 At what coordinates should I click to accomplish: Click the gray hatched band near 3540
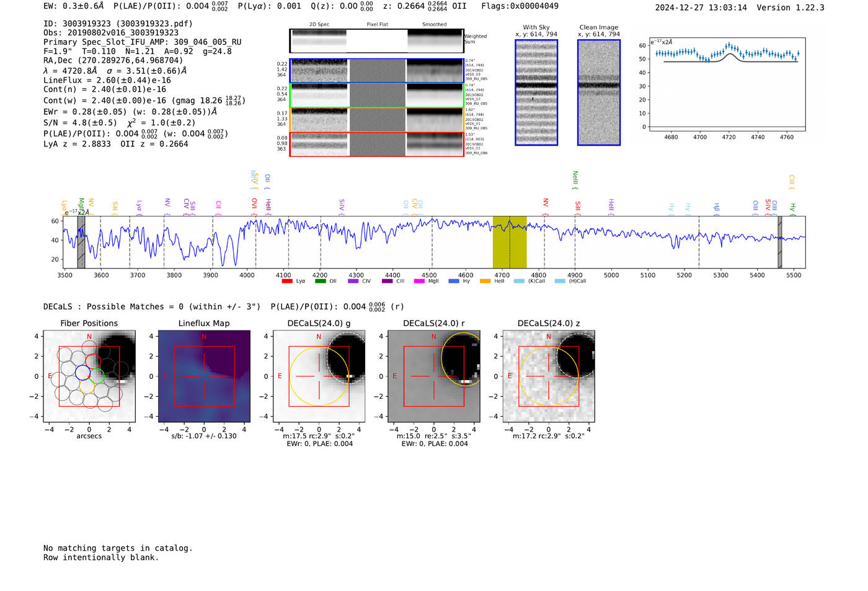coord(81,242)
